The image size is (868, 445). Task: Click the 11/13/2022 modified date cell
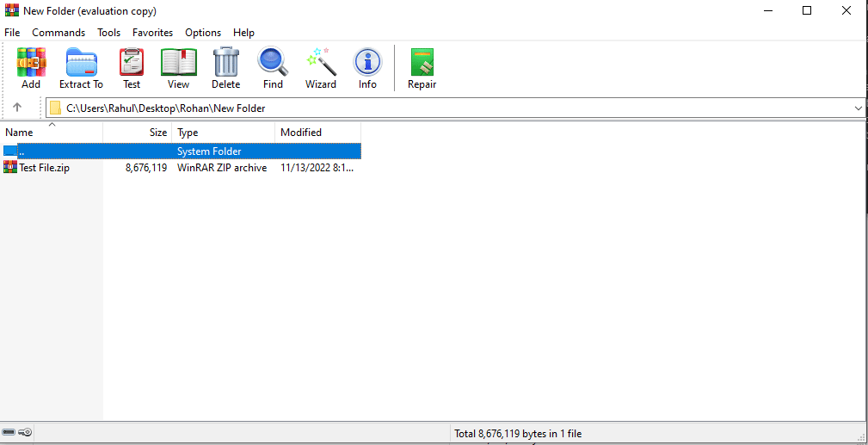pyautogui.click(x=317, y=168)
